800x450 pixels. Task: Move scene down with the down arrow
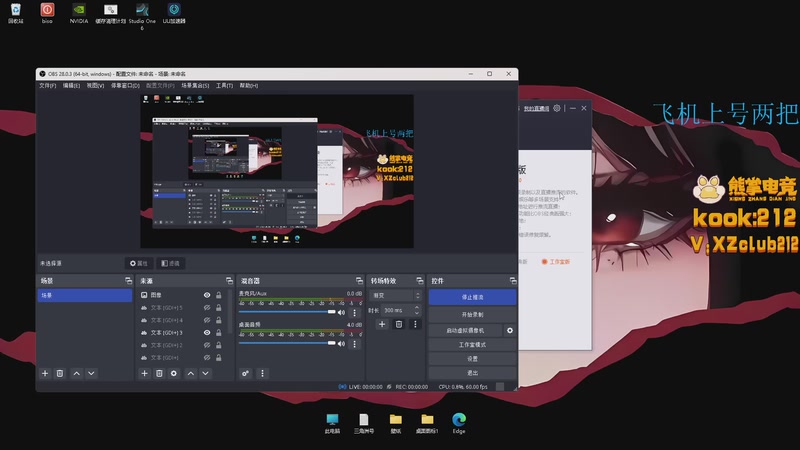pos(91,373)
